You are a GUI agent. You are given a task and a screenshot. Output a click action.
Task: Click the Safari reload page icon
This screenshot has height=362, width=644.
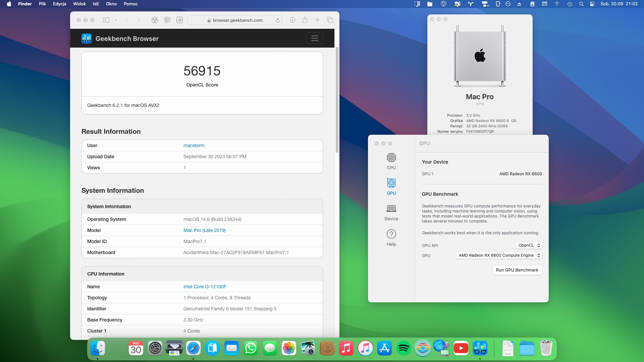[x=278, y=20]
